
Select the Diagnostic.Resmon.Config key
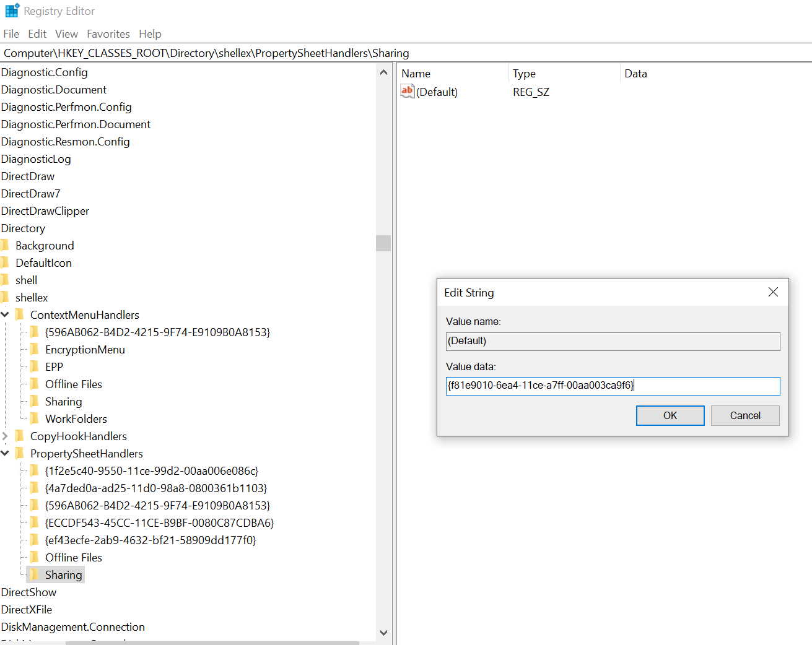point(66,142)
